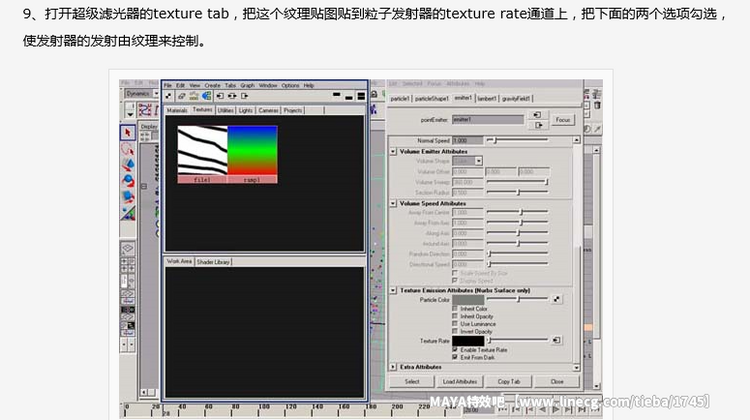Collapse Texture Emission Attributes section

tap(393, 290)
